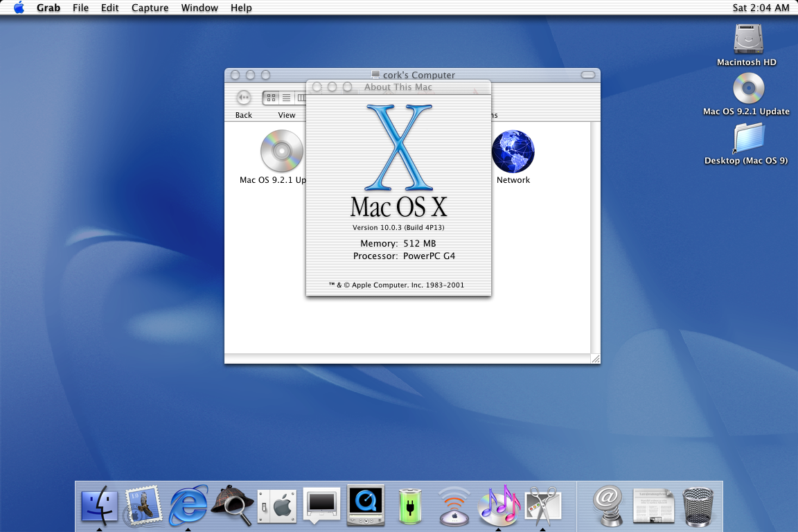Image resolution: width=798 pixels, height=532 pixels.
Task: Launch Mail from the Dock
Action: pos(143,506)
